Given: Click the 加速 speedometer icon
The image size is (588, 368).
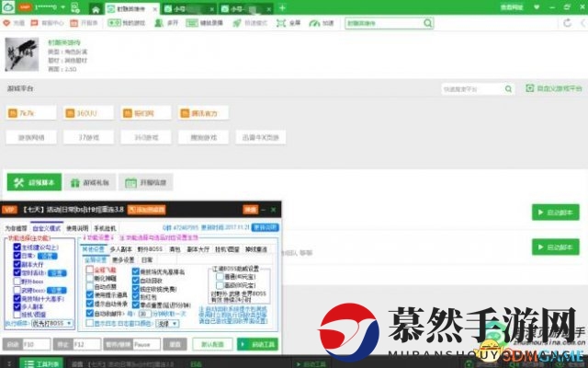Looking at the screenshot, I should 314,23.
